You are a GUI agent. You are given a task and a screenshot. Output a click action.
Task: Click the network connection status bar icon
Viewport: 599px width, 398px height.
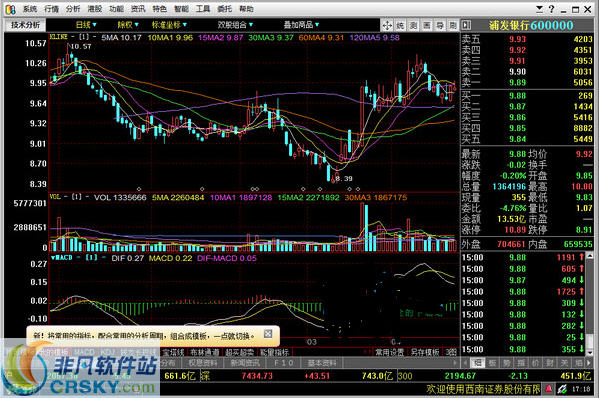562,389
